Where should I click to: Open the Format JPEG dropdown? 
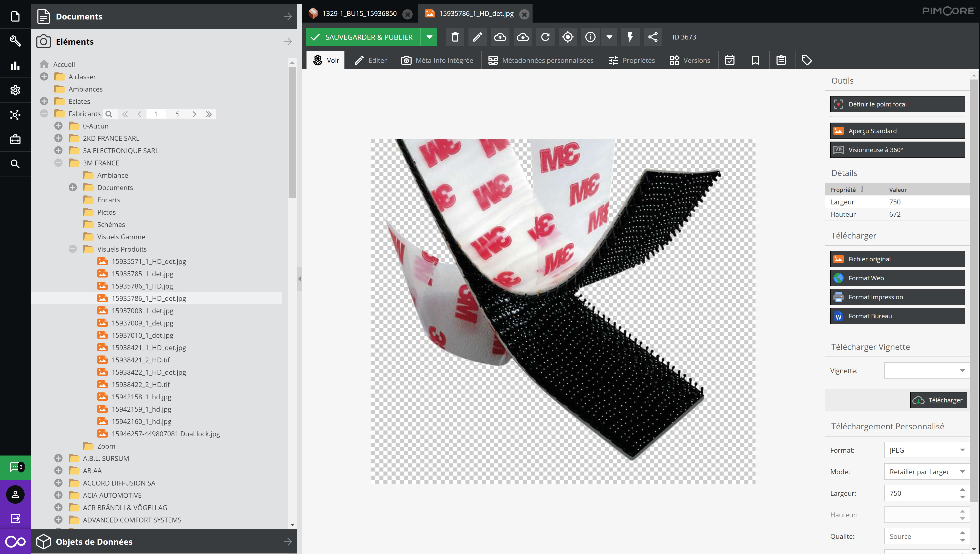(x=962, y=450)
